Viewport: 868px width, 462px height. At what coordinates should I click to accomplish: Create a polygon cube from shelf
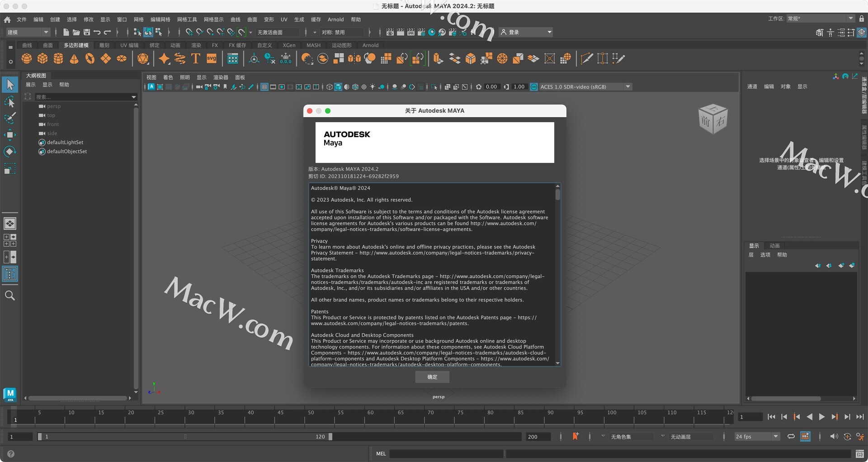click(x=42, y=58)
